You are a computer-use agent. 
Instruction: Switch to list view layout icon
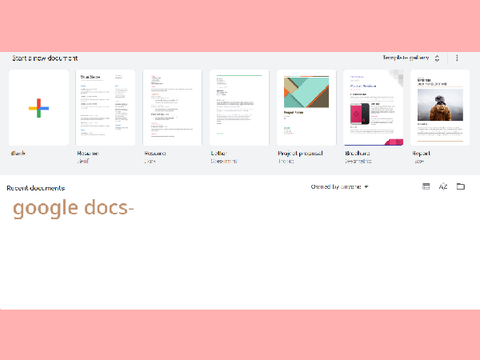point(426,186)
